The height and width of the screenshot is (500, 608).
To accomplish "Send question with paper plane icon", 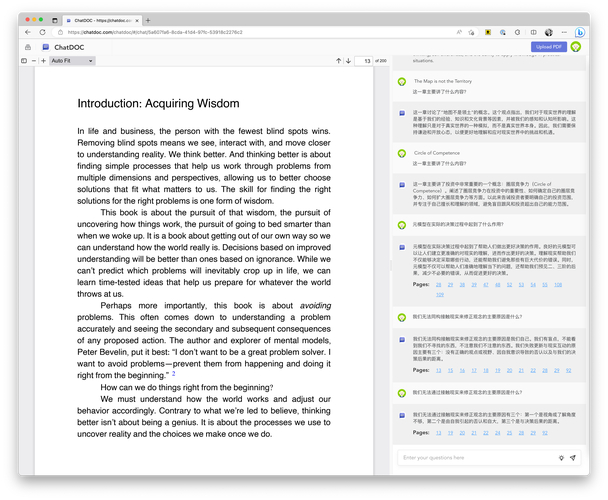I will (x=573, y=458).
